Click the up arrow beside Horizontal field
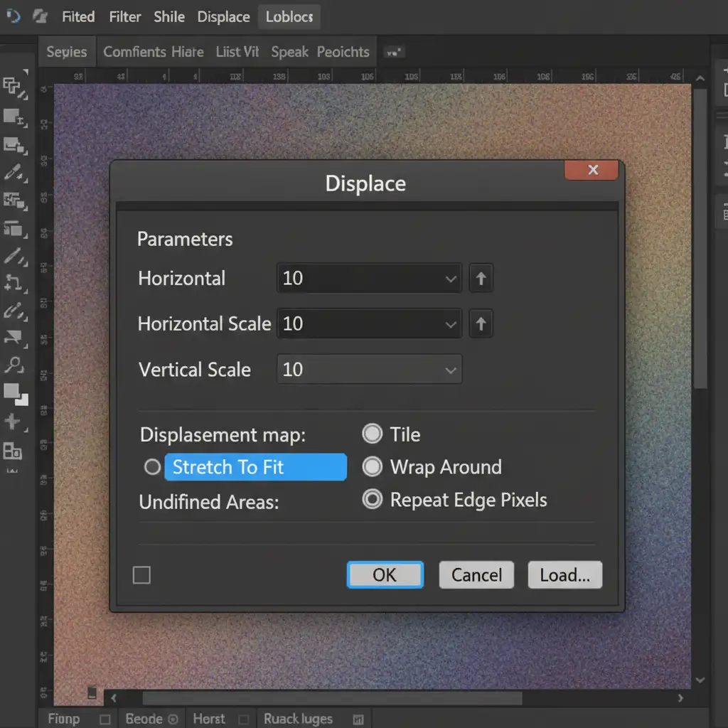 pos(481,279)
